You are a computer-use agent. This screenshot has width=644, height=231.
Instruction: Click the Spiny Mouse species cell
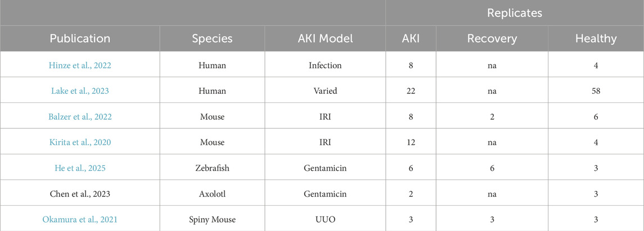[x=212, y=219]
